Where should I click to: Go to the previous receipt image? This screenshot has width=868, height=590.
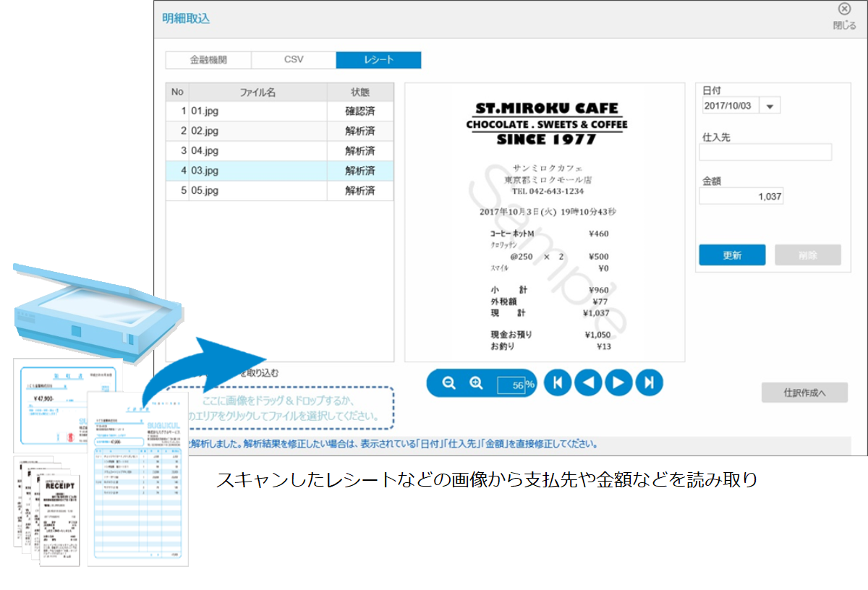pos(587,382)
